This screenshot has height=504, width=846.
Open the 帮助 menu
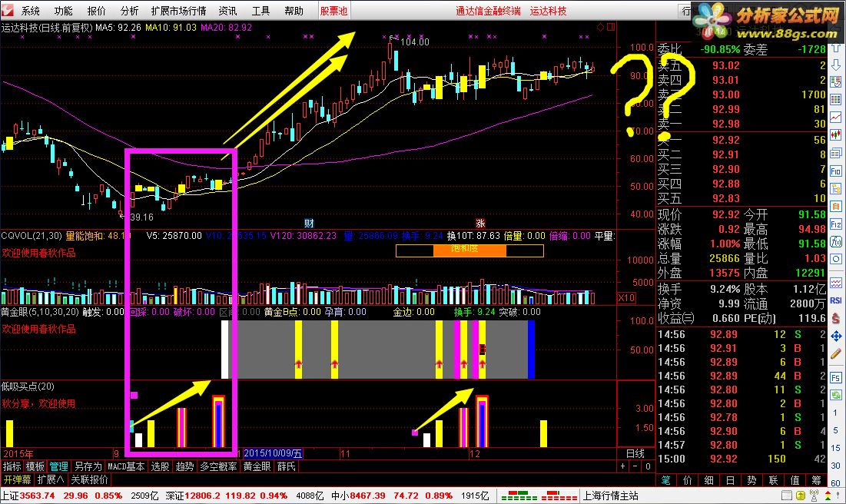(294, 11)
